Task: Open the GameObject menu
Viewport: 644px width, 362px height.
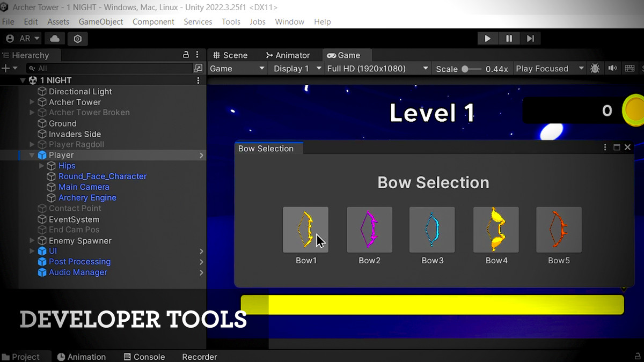Action: [x=101, y=22]
